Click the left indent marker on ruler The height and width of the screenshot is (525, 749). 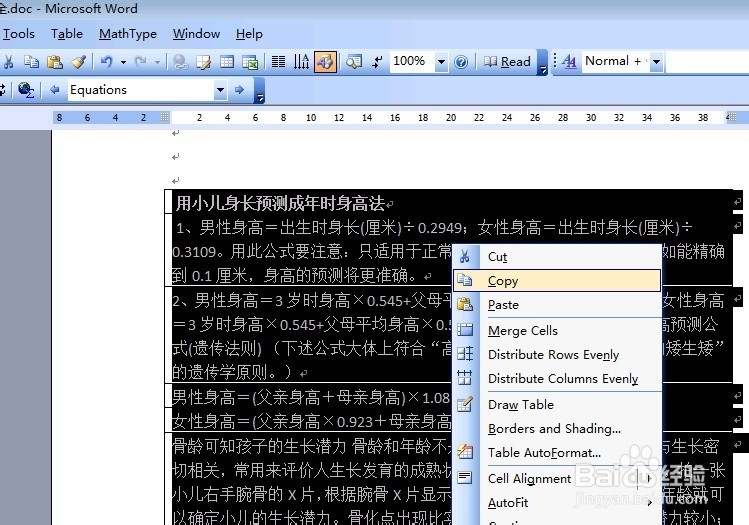tap(165, 117)
